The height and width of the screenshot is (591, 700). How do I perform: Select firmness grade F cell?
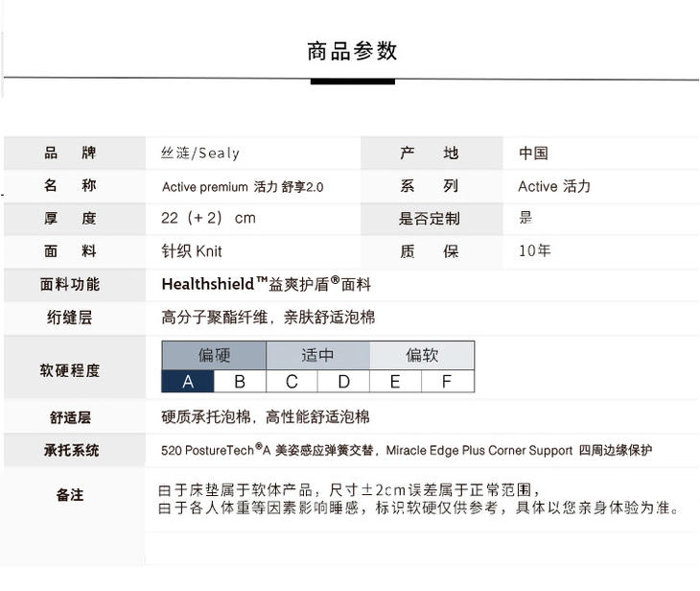447,382
